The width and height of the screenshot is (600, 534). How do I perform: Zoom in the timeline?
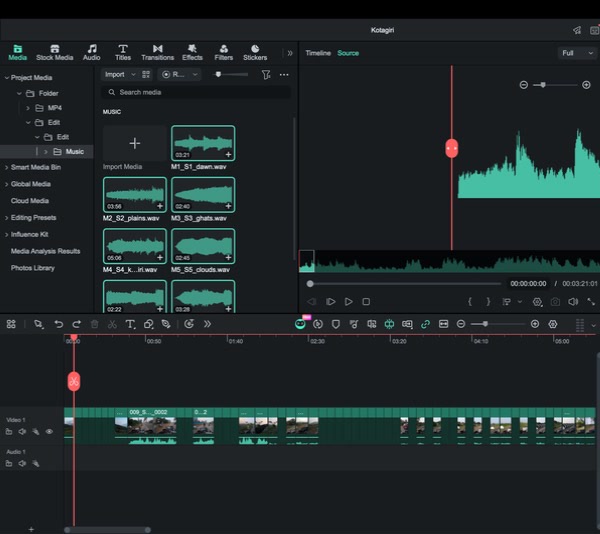pyautogui.click(x=535, y=324)
